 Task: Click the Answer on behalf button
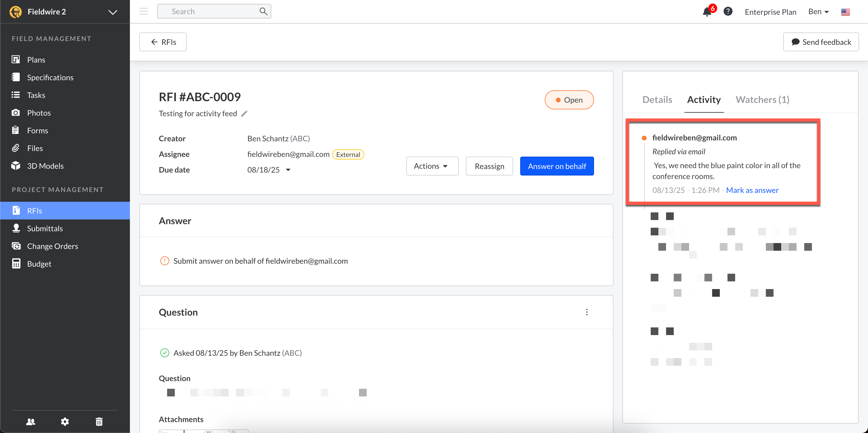click(557, 166)
